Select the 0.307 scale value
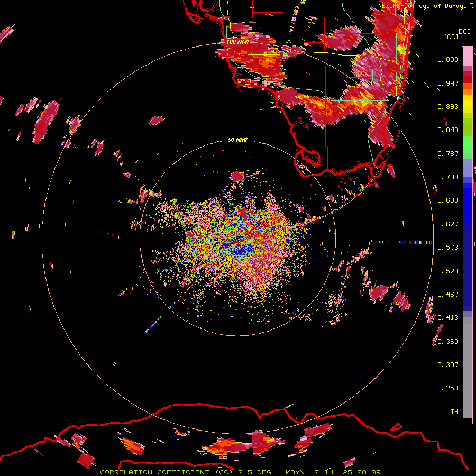This screenshot has width=476, height=476. (448, 365)
